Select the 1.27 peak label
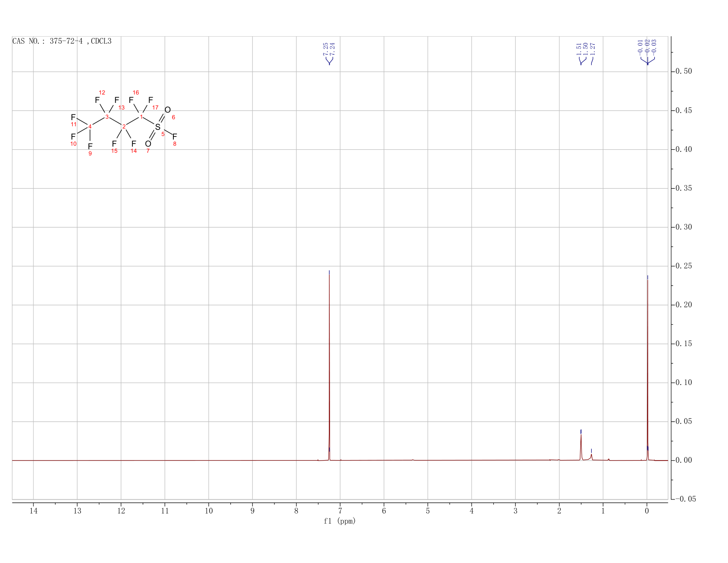The height and width of the screenshot is (563, 728). tap(593, 49)
